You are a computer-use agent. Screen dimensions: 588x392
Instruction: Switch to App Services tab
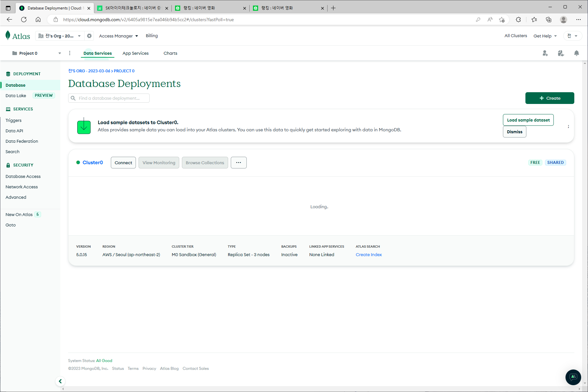coord(136,53)
